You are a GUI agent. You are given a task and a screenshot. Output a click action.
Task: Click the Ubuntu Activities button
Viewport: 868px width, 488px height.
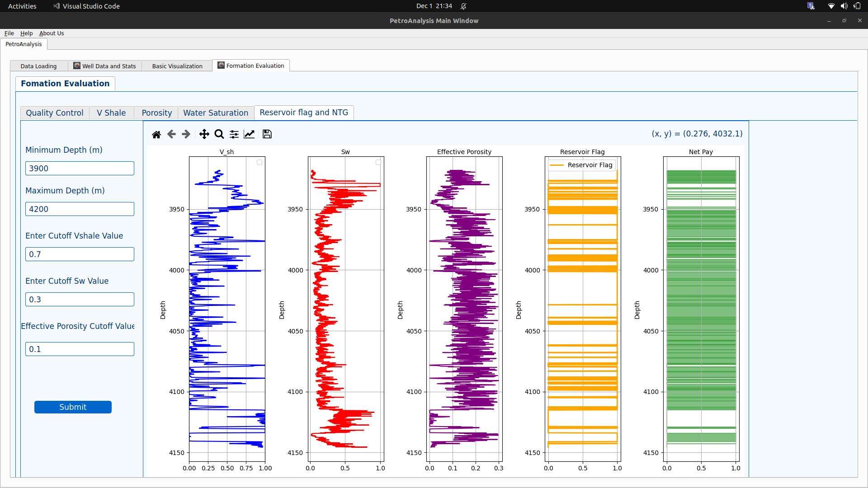pyautogui.click(x=22, y=6)
